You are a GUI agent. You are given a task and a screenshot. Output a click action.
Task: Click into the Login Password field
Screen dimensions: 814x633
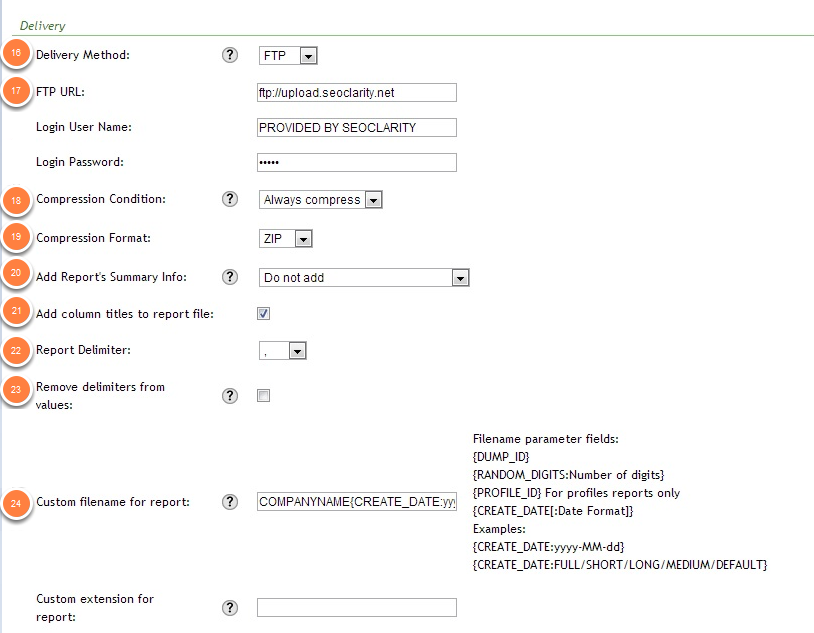(356, 162)
